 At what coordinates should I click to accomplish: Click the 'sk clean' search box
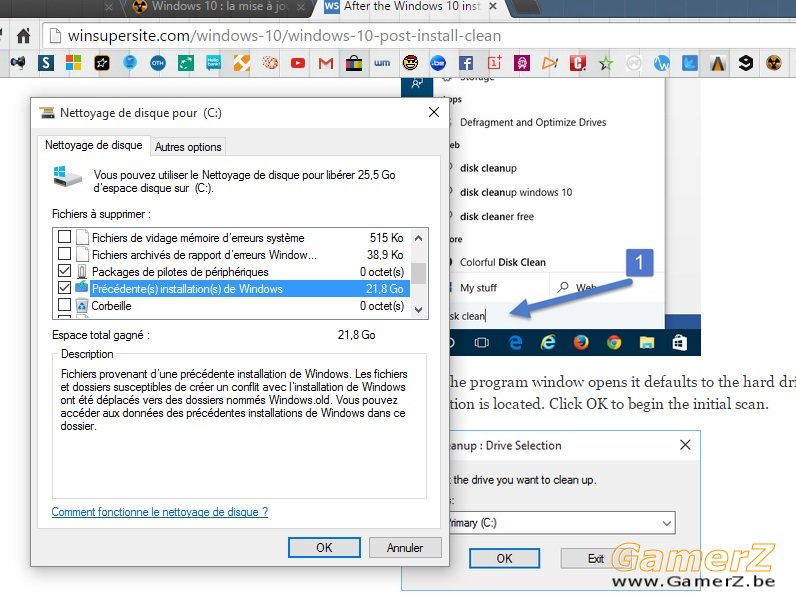pos(556,316)
